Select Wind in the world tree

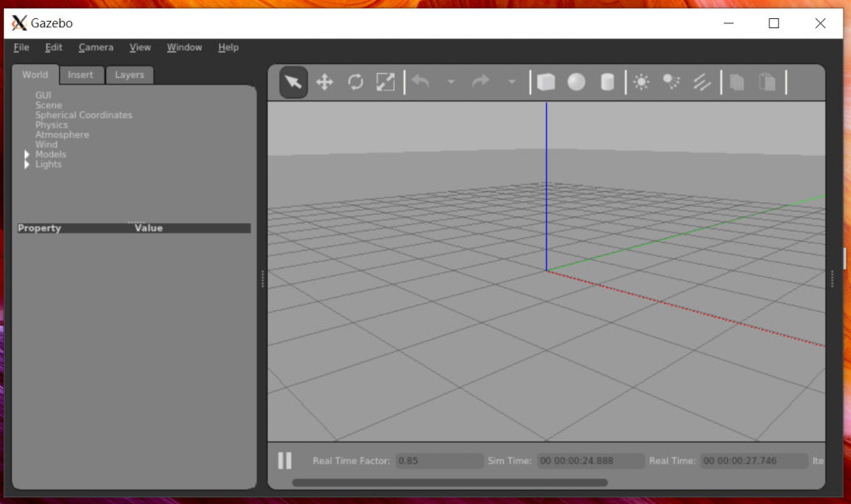pyautogui.click(x=47, y=144)
